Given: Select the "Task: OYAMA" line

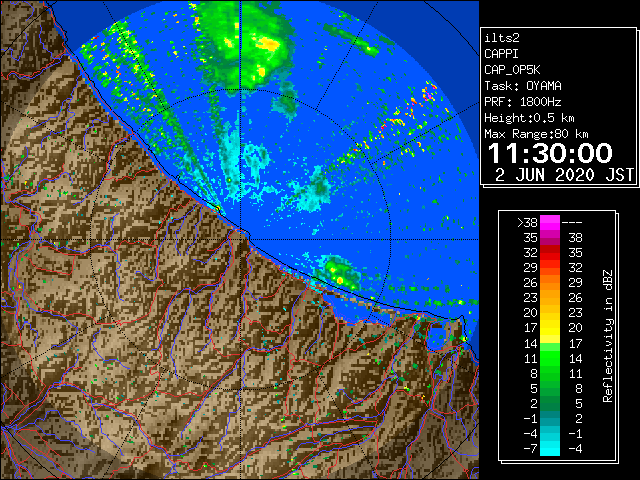Looking at the screenshot, I should coord(523,86).
